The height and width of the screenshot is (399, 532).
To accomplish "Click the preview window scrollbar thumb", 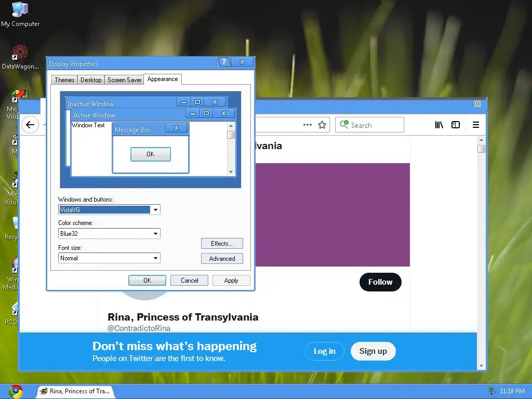I will pos(231,135).
